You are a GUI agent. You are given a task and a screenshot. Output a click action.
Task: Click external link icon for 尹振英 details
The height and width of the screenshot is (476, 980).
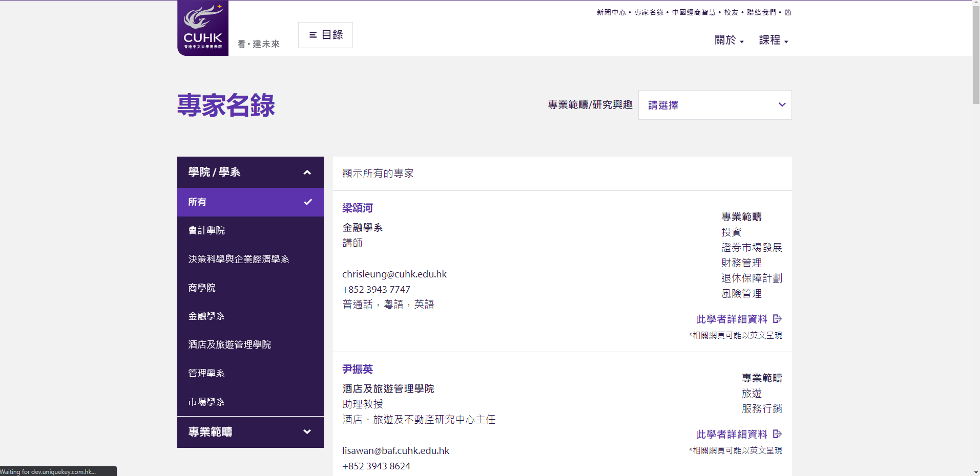tap(777, 434)
